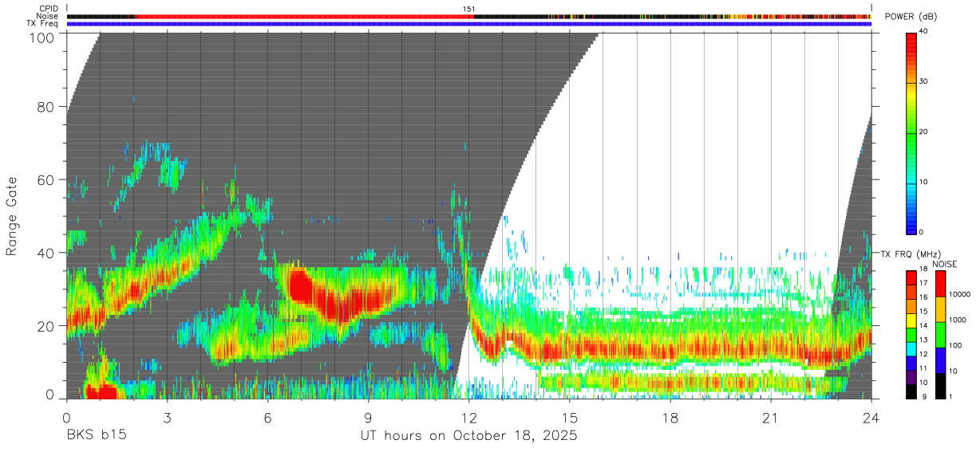Click the blue TX Freq bar
980x452 pixels.
point(468,24)
